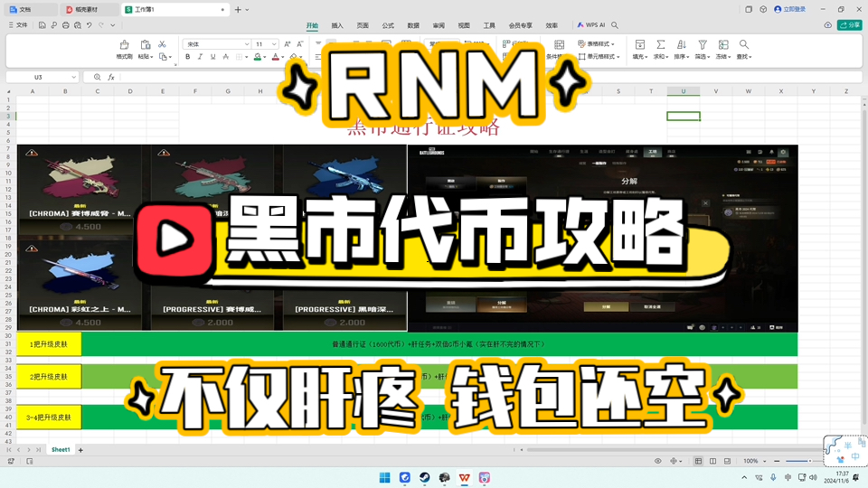Open the Data (数据) ribbon tab
868x488 pixels.
coord(413,25)
